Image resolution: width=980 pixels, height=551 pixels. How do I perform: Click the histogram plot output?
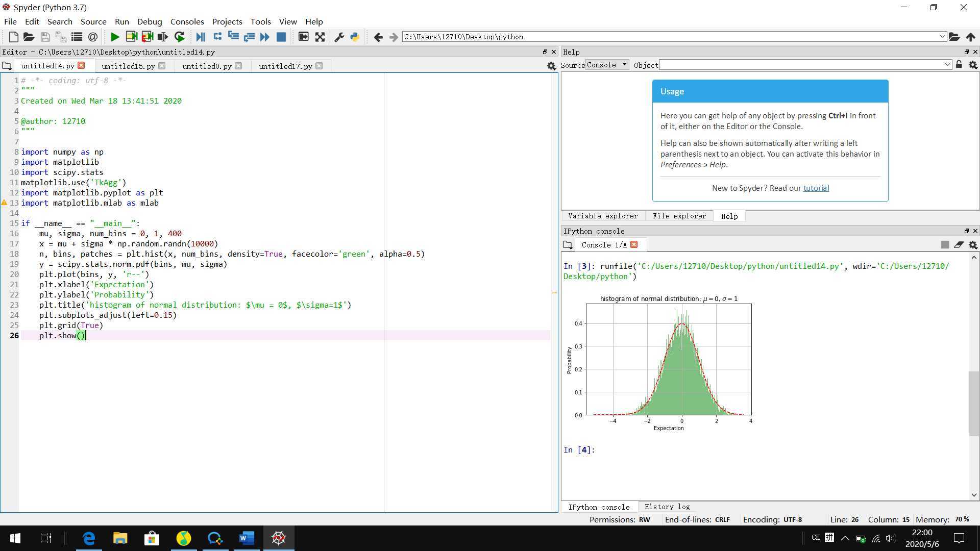tap(658, 363)
